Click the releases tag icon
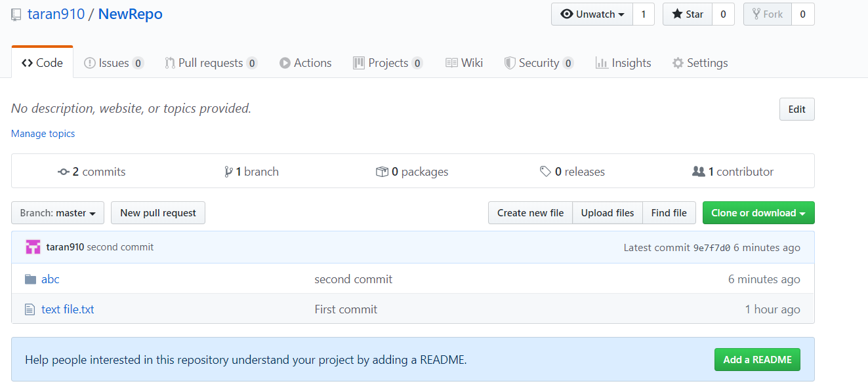868x392 pixels. [545, 172]
